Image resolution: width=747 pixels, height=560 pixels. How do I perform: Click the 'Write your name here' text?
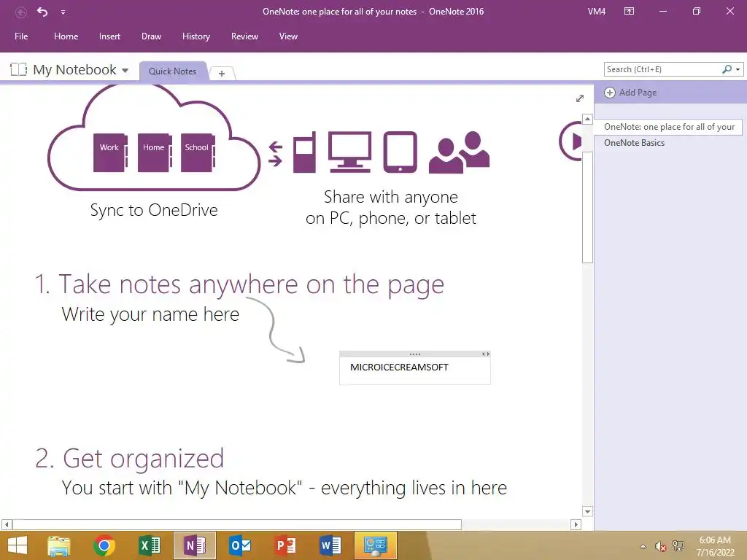click(150, 314)
